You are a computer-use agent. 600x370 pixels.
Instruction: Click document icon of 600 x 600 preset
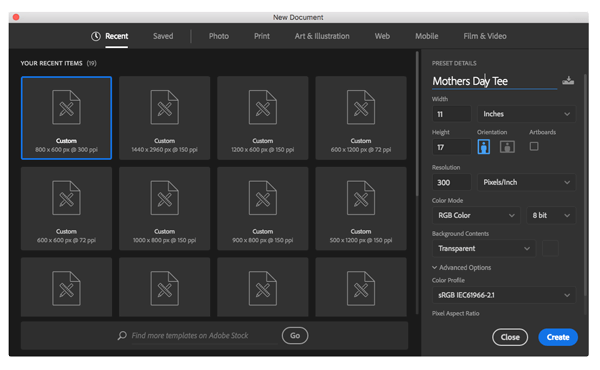point(66,198)
